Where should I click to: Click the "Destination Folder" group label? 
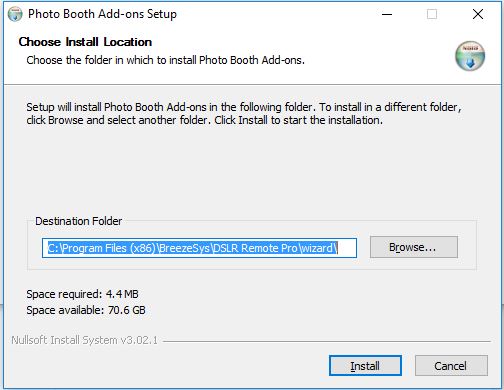79,221
